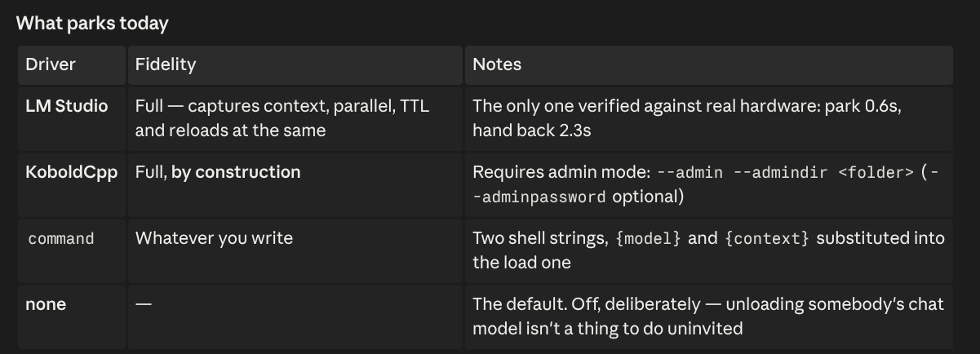Click the '{model}' placeholder code
Screen dimensions: 980x354
tap(648, 239)
